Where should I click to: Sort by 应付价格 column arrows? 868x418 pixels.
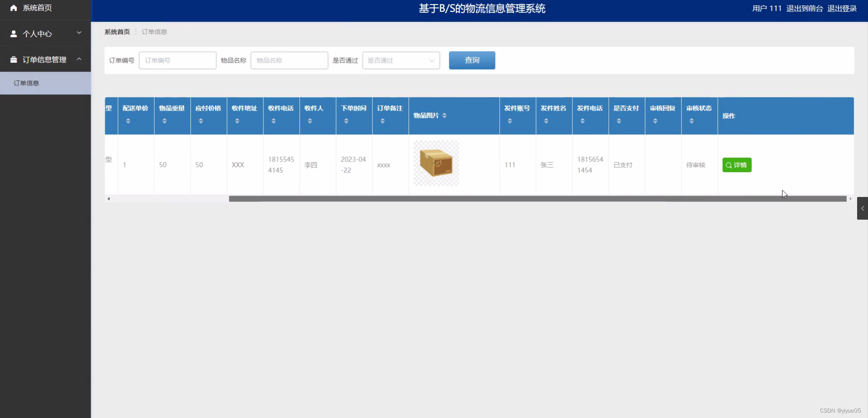pyautogui.click(x=201, y=121)
